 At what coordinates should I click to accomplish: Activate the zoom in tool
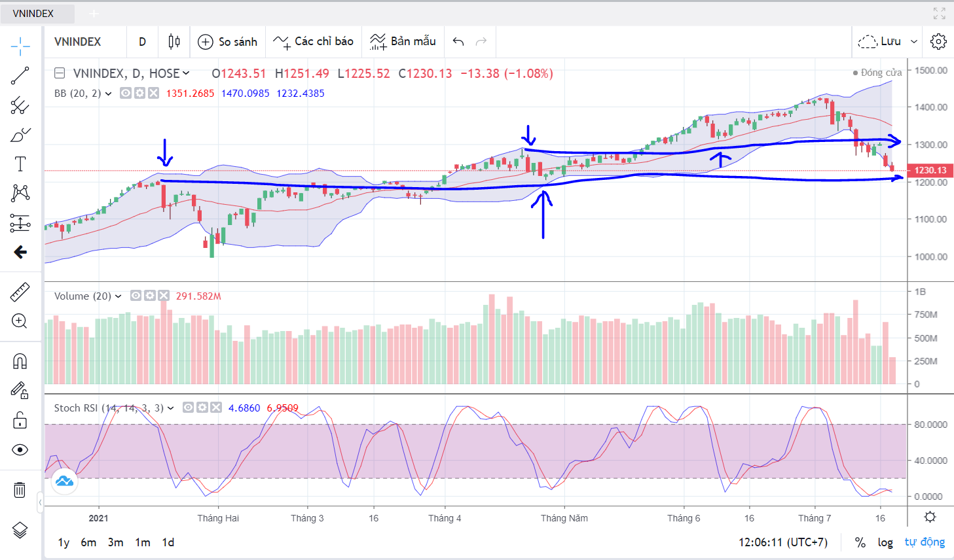(20, 321)
